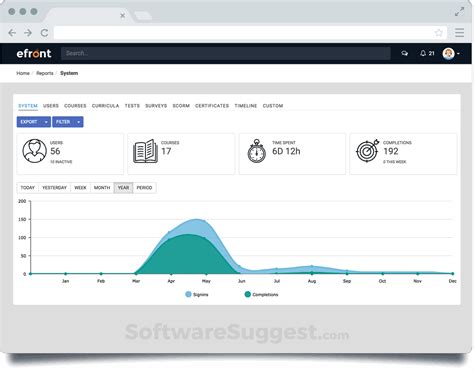474x372 pixels.
Task: Click the Completions target icon
Action: [367, 151]
